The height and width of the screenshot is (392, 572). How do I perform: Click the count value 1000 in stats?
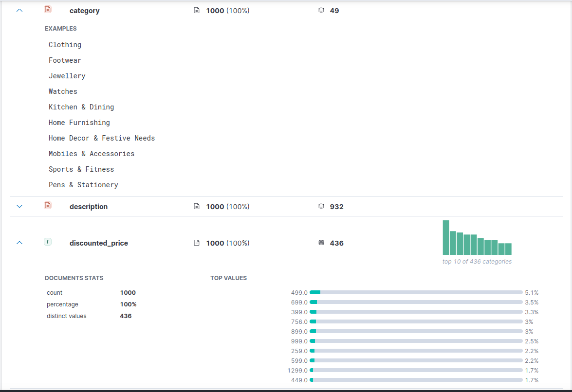[x=128, y=293]
